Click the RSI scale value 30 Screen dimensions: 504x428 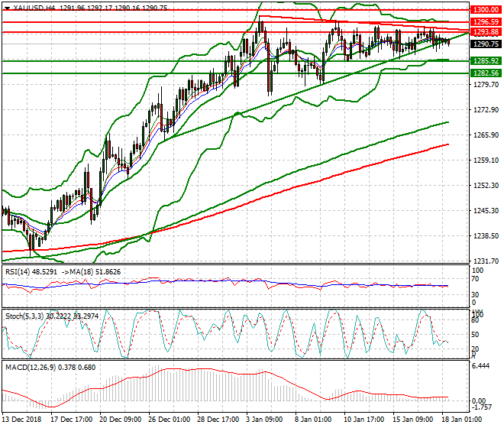(x=477, y=295)
